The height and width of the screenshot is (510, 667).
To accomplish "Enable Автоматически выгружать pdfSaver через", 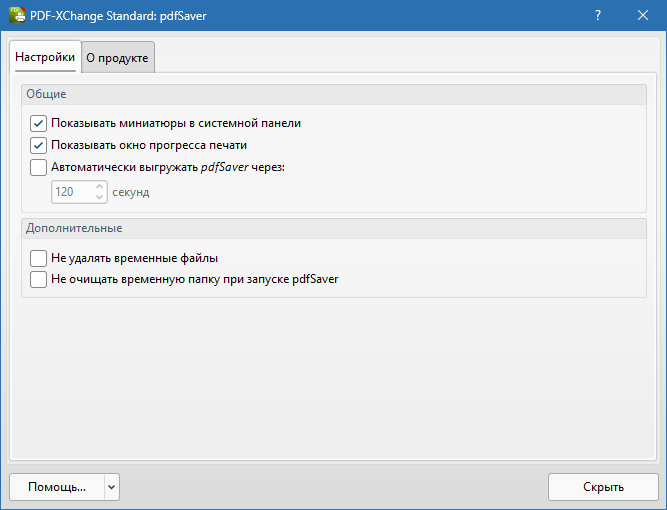I will (38, 168).
